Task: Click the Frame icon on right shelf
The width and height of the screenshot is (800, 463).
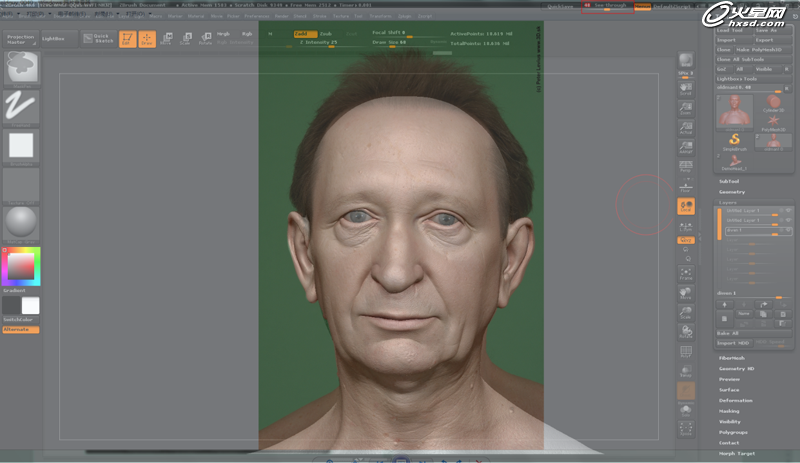Action: (x=686, y=274)
